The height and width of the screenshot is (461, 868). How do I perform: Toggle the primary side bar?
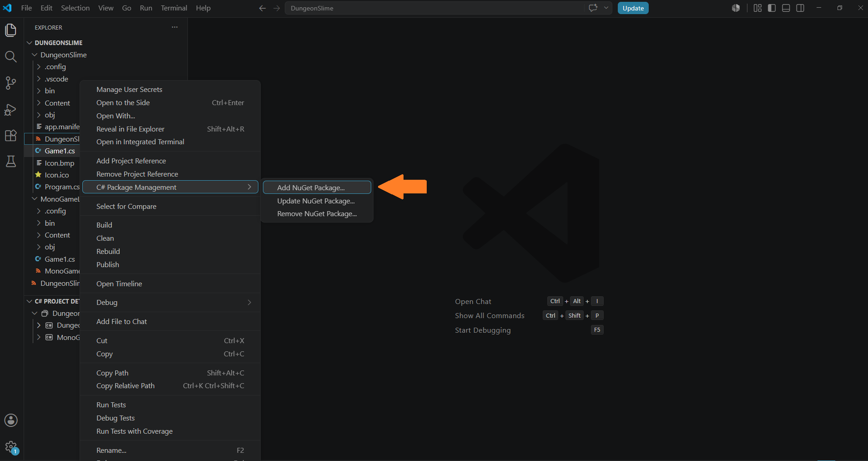[772, 8]
